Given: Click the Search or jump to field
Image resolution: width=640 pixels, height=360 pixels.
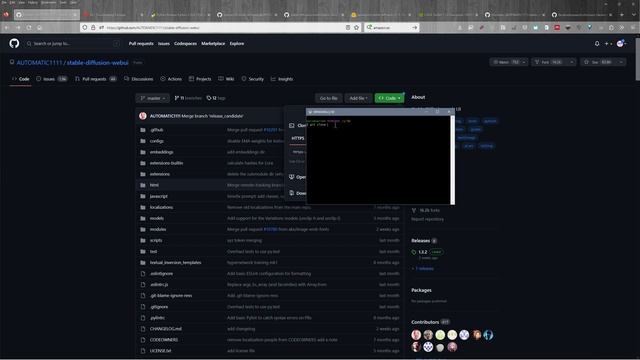Looking at the screenshot, I should [73, 43].
